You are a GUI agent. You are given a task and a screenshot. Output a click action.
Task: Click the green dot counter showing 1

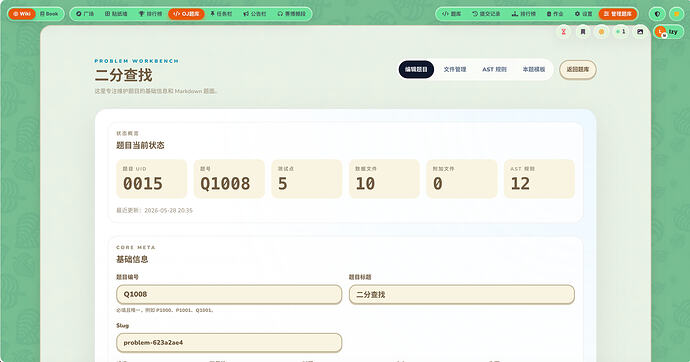[x=621, y=32]
